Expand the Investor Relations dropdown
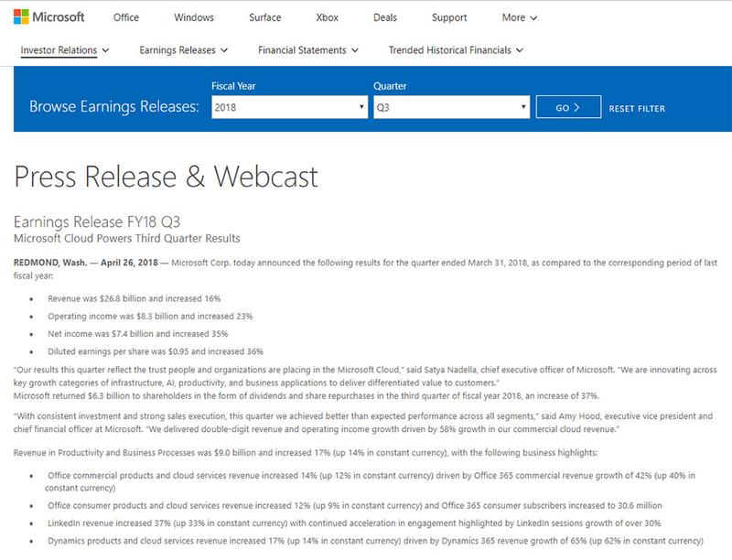732x560 pixels. 64,50
